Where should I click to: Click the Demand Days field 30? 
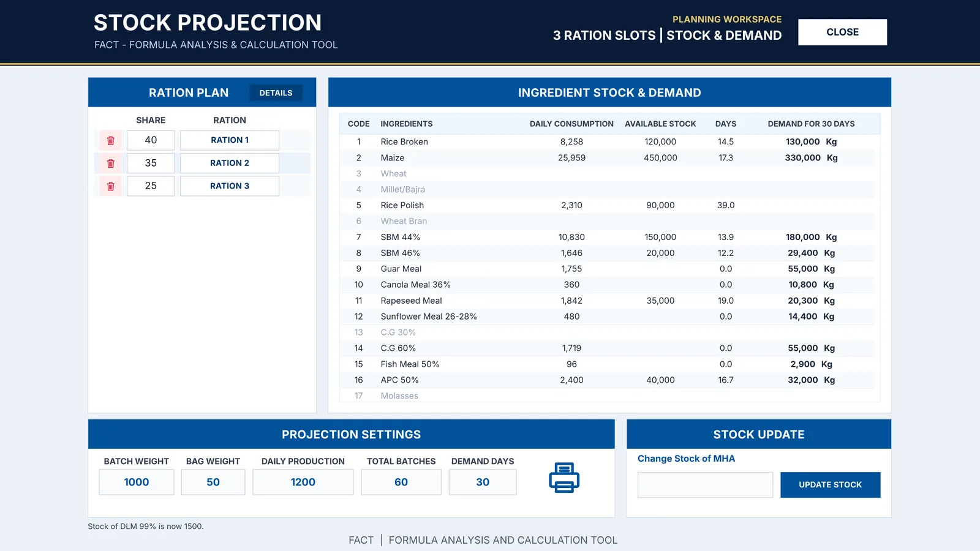point(483,482)
